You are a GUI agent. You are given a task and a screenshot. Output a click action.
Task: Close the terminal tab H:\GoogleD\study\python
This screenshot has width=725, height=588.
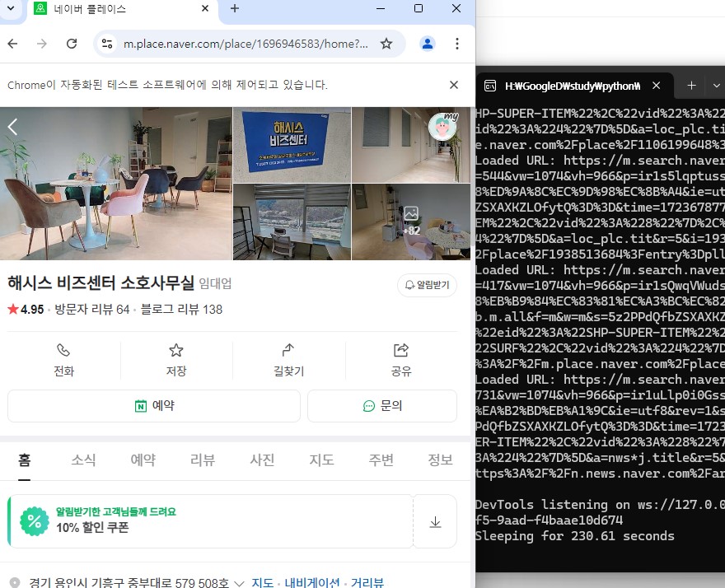(656, 86)
